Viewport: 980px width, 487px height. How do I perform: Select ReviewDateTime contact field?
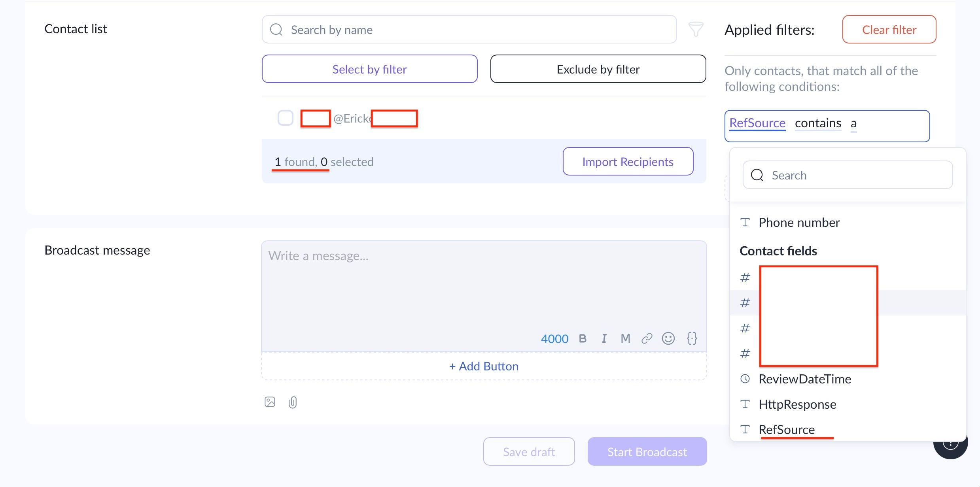804,379
